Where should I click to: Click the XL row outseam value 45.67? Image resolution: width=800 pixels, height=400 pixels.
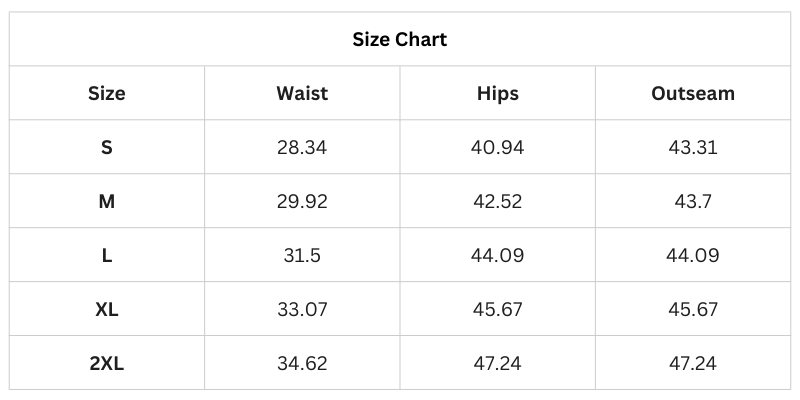[x=693, y=310]
